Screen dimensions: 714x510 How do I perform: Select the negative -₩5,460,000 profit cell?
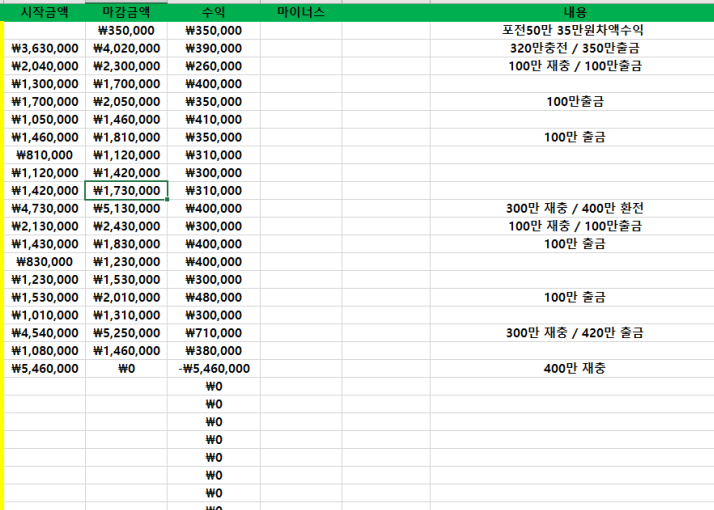point(213,368)
